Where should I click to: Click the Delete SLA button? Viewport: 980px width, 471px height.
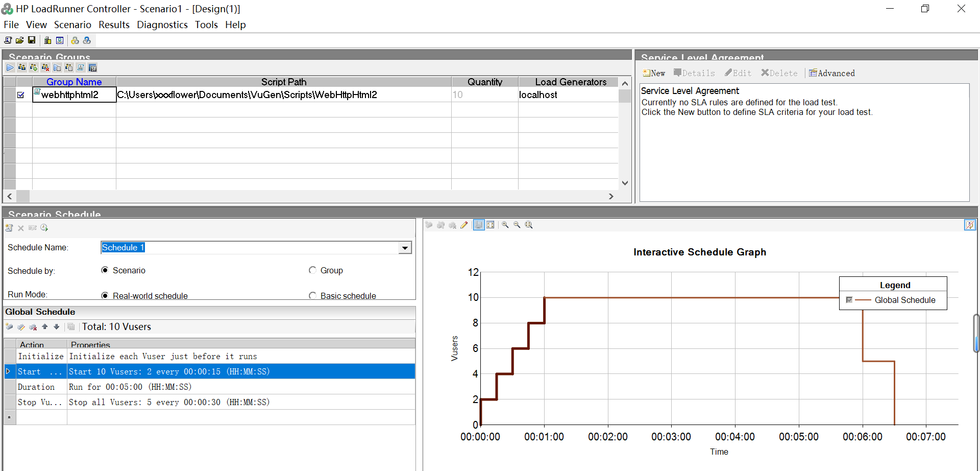[779, 73]
